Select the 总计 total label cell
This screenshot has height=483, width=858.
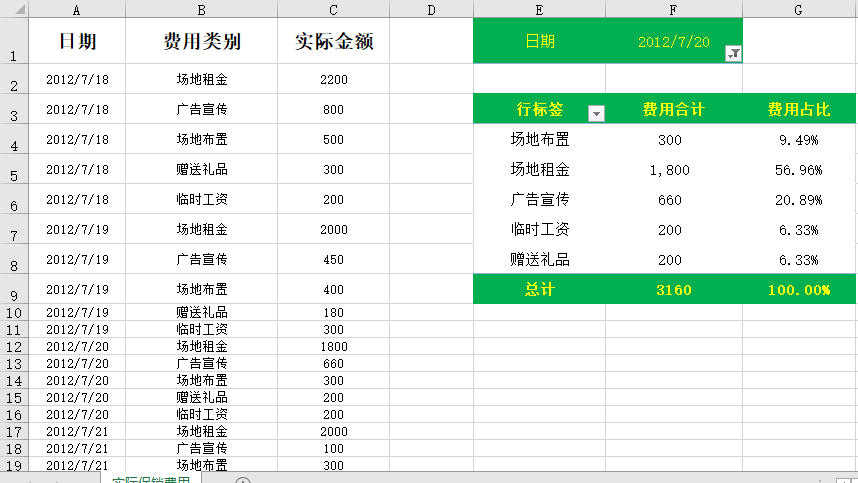pos(539,290)
